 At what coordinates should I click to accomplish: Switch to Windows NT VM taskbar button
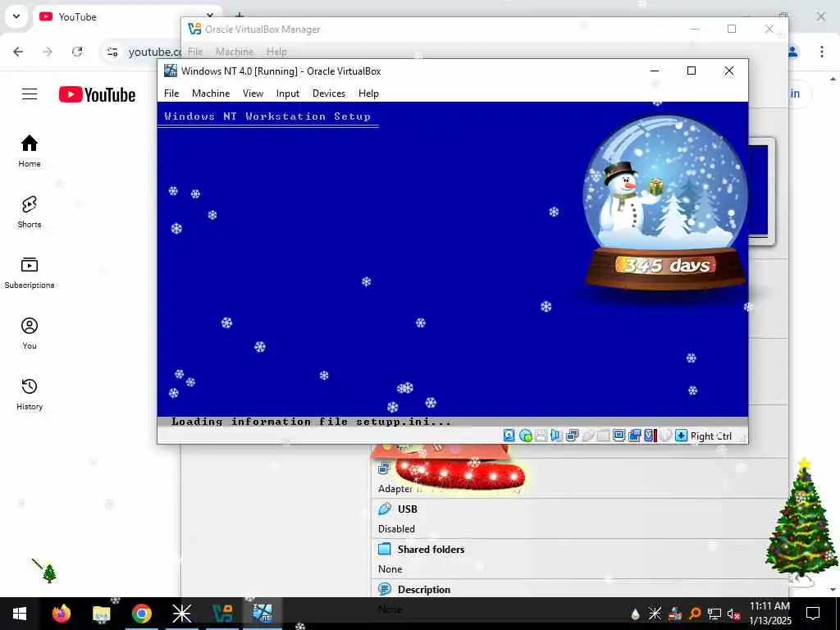(x=262, y=614)
